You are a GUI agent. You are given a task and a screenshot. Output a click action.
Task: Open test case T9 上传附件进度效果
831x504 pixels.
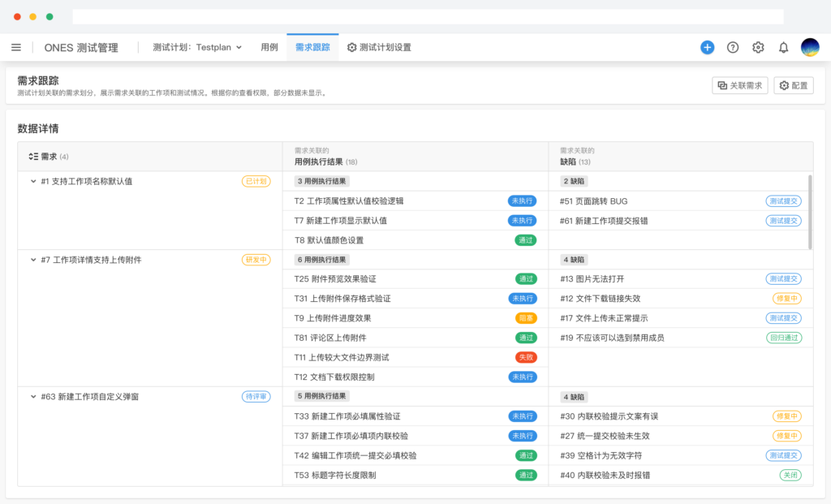(x=333, y=318)
